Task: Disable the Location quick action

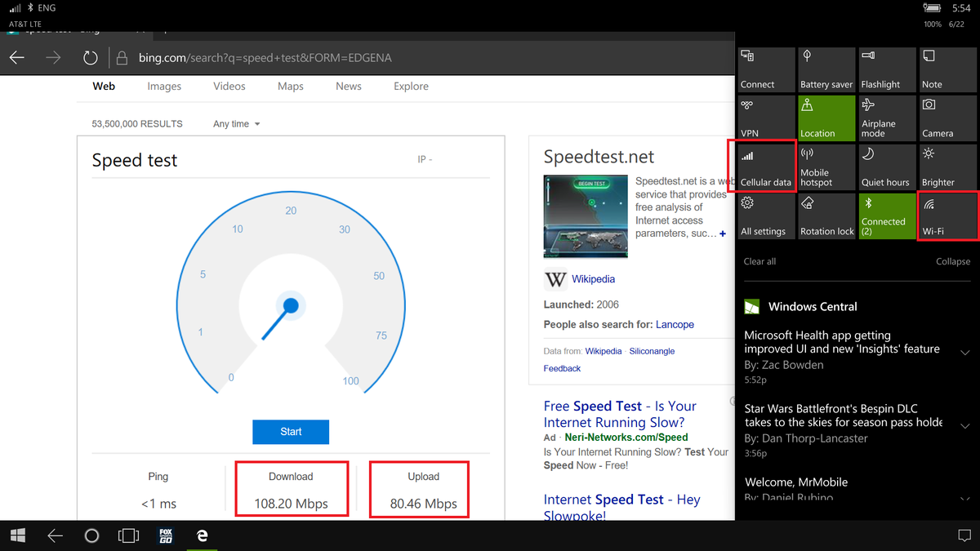Action: click(826, 118)
